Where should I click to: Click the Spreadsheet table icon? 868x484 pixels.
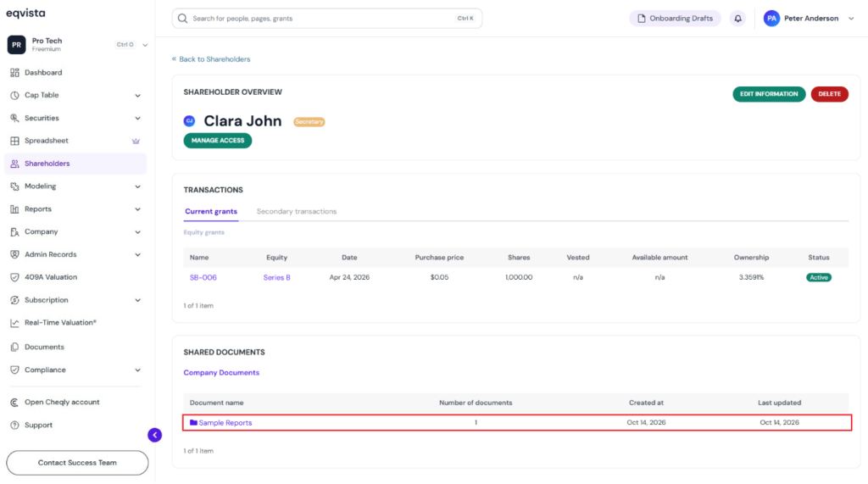tap(14, 141)
